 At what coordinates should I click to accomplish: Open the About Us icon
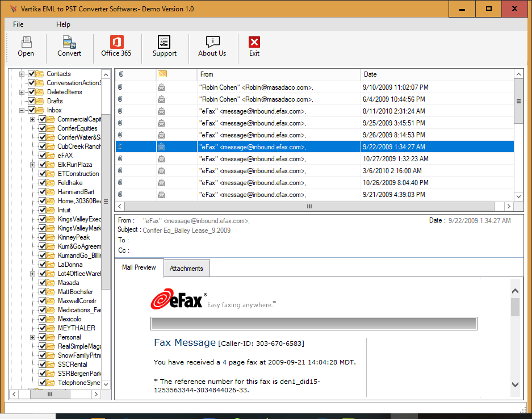pos(213,42)
